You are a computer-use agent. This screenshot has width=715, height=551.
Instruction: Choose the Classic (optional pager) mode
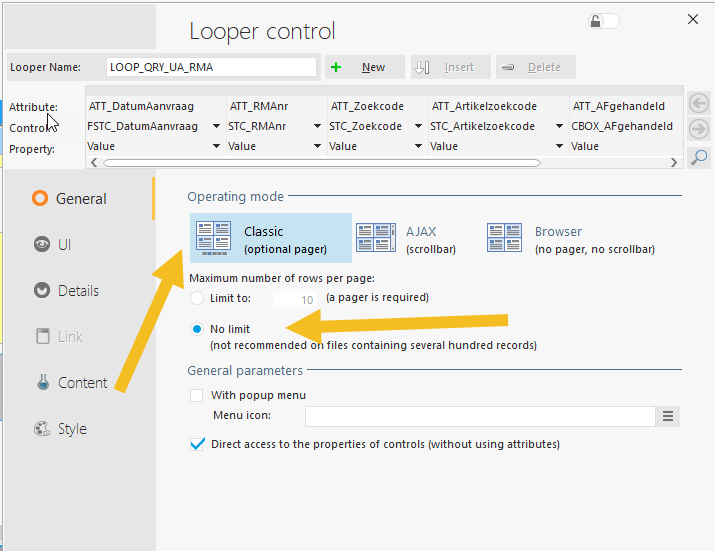pyautogui.click(x=271, y=238)
